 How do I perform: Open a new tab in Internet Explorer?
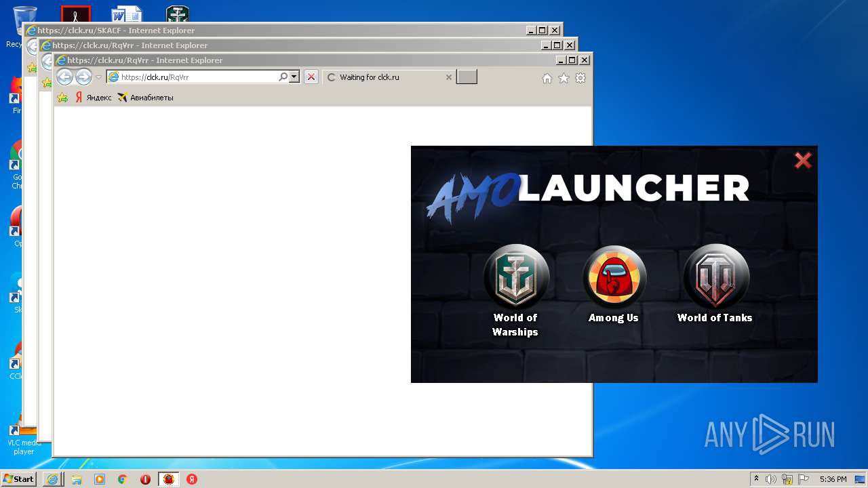point(467,77)
